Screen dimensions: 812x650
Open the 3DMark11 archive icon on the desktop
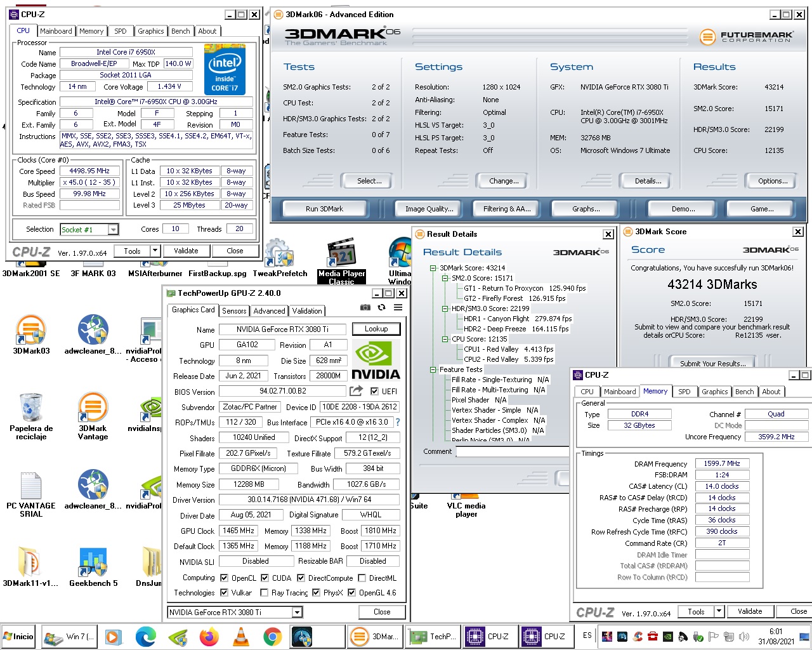(30, 567)
